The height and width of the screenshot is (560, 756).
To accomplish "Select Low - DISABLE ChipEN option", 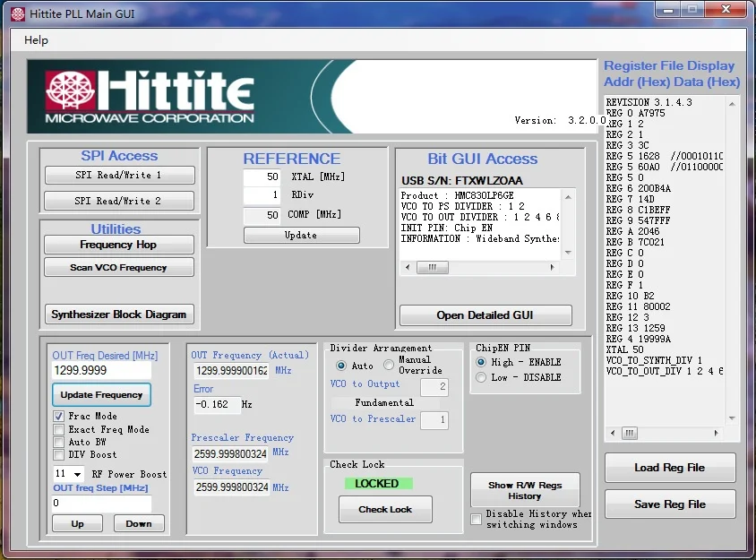I will coord(481,377).
